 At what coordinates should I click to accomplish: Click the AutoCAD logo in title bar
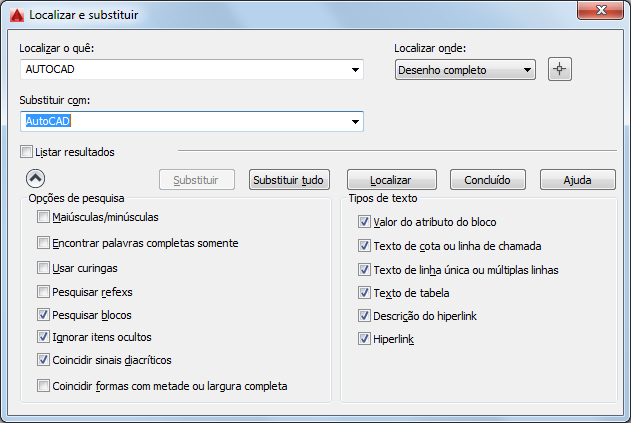pyautogui.click(x=17, y=15)
